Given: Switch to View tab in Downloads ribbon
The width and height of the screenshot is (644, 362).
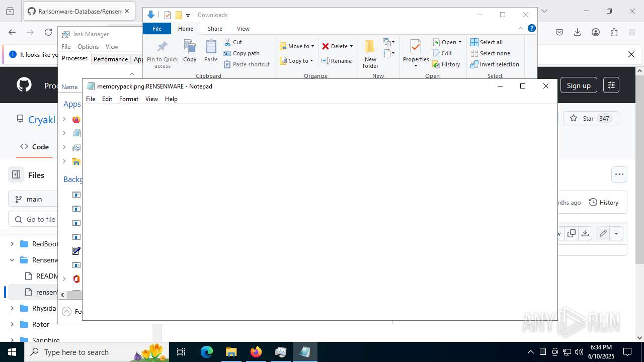Looking at the screenshot, I should pyautogui.click(x=243, y=29).
